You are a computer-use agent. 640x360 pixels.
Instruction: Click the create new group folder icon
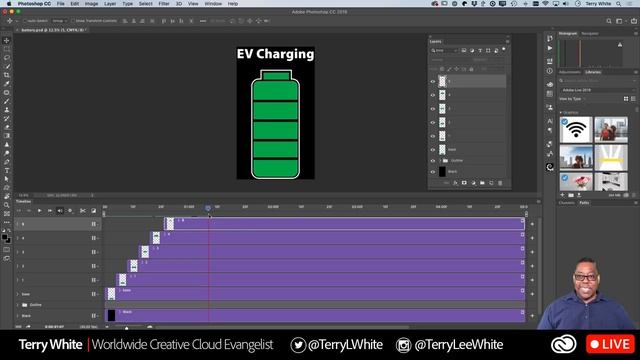coord(482,183)
